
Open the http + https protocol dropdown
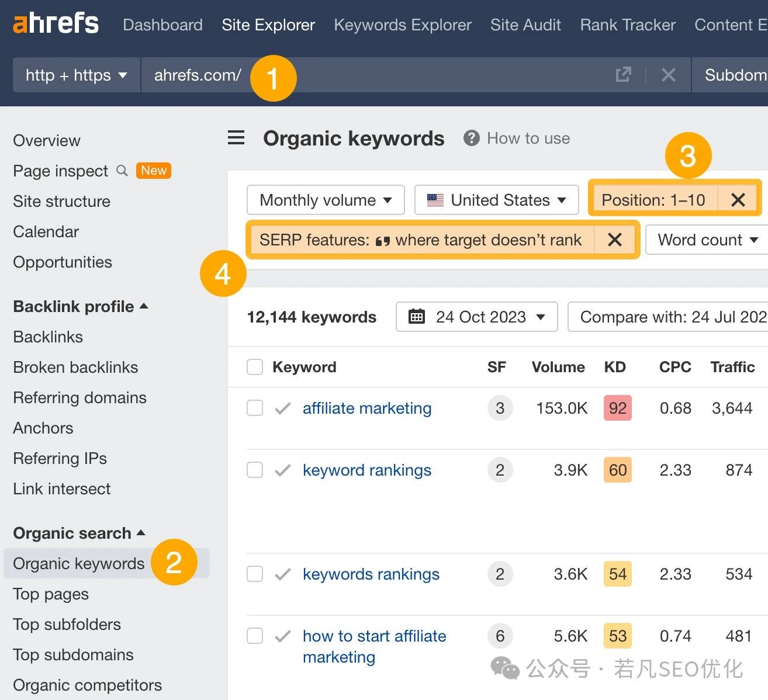(x=77, y=75)
